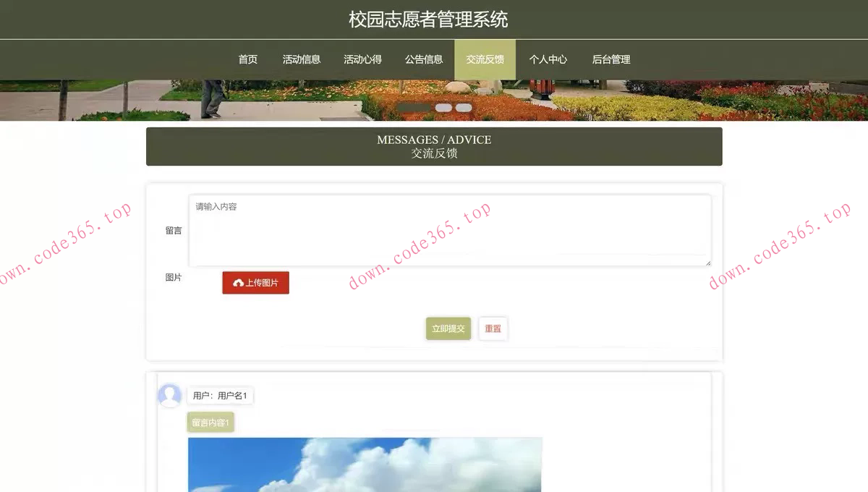This screenshot has height=492, width=868.
Task: Reset the form with 重置 button
Action: coord(493,328)
